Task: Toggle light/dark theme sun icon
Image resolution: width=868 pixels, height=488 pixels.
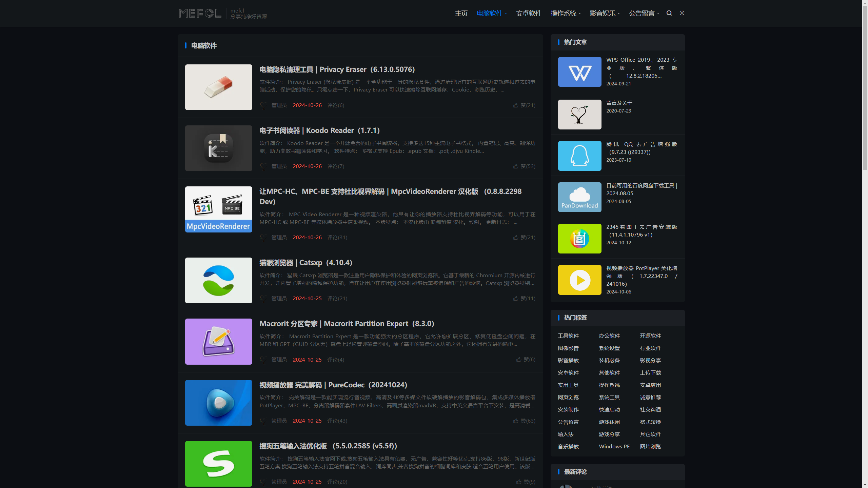Action: (682, 13)
